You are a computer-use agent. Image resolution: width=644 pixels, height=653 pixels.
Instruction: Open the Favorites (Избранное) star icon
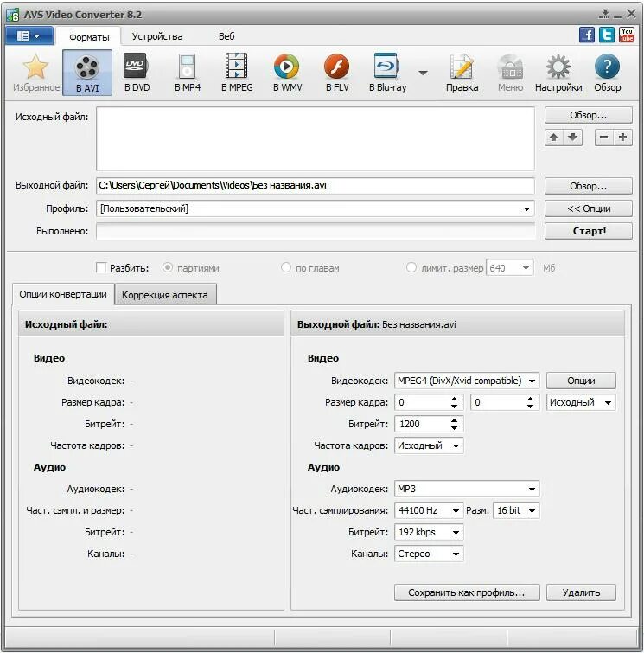35,73
